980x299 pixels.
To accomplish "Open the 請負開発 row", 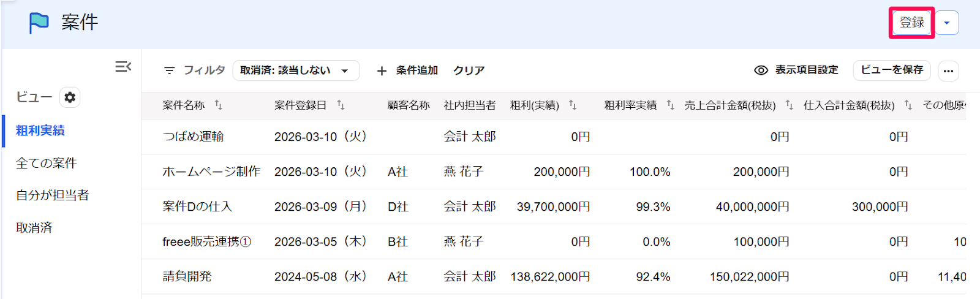I will click(554, 276).
